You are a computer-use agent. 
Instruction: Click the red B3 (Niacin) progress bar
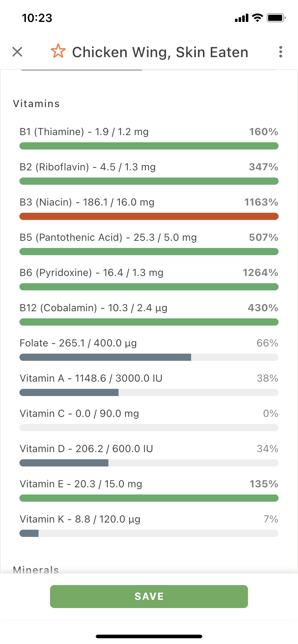[x=149, y=216]
